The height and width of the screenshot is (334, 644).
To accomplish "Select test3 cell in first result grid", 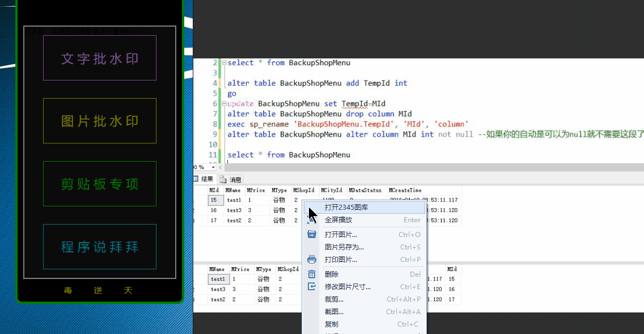I will [235, 210].
